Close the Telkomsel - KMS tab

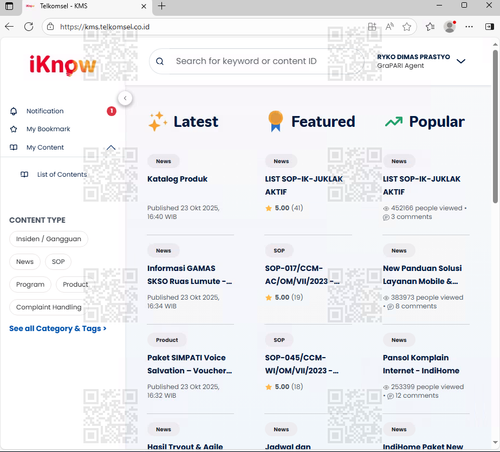(x=144, y=6)
